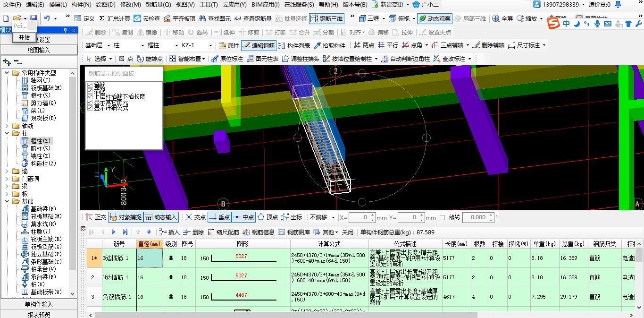
Task: Open 构件列表 component list
Action: (294, 45)
